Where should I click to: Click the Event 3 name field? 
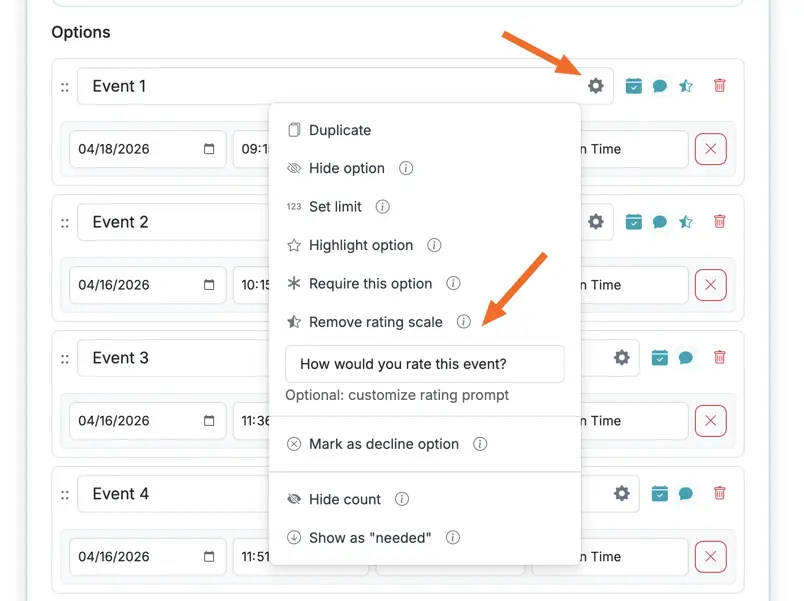coord(173,358)
